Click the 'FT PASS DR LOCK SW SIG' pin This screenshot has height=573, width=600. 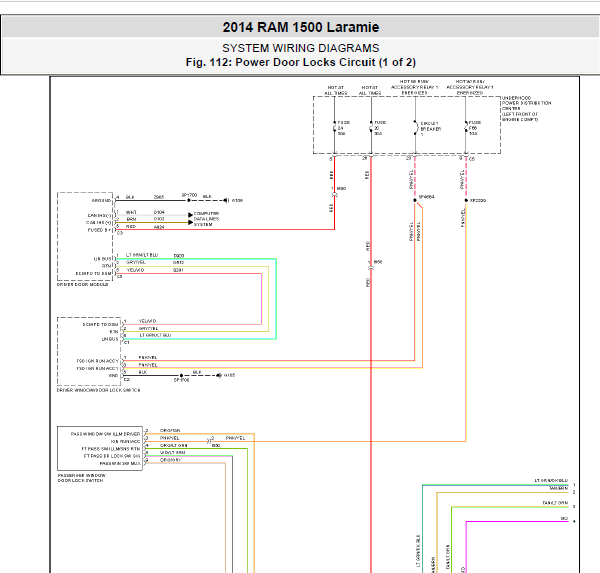coord(112,456)
